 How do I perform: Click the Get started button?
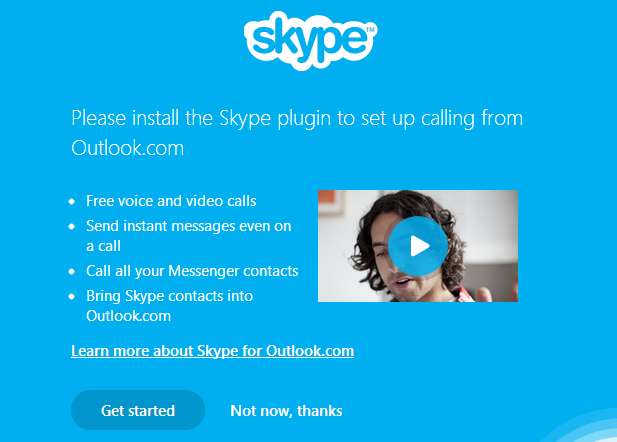pyautogui.click(x=138, y=410)
